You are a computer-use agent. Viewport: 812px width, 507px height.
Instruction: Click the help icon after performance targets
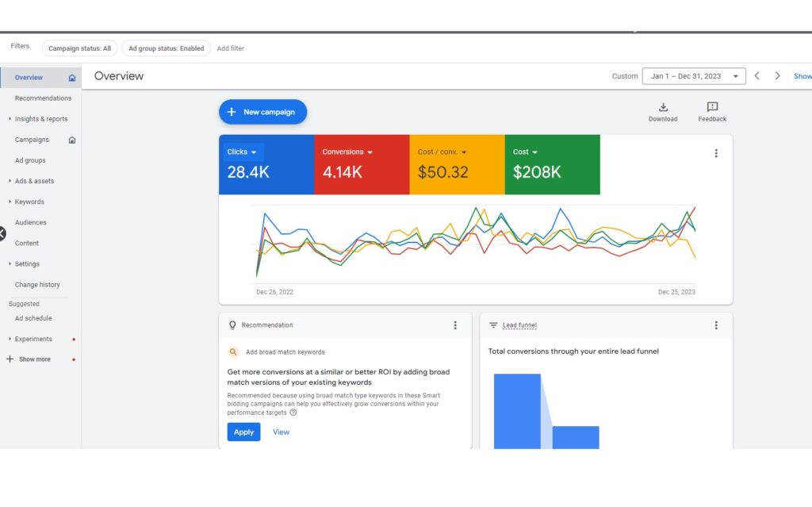pos(293,413)
